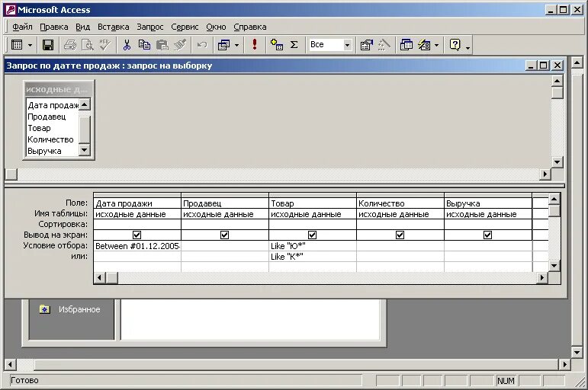Maximize the query design window

click(x=544, y=66)
